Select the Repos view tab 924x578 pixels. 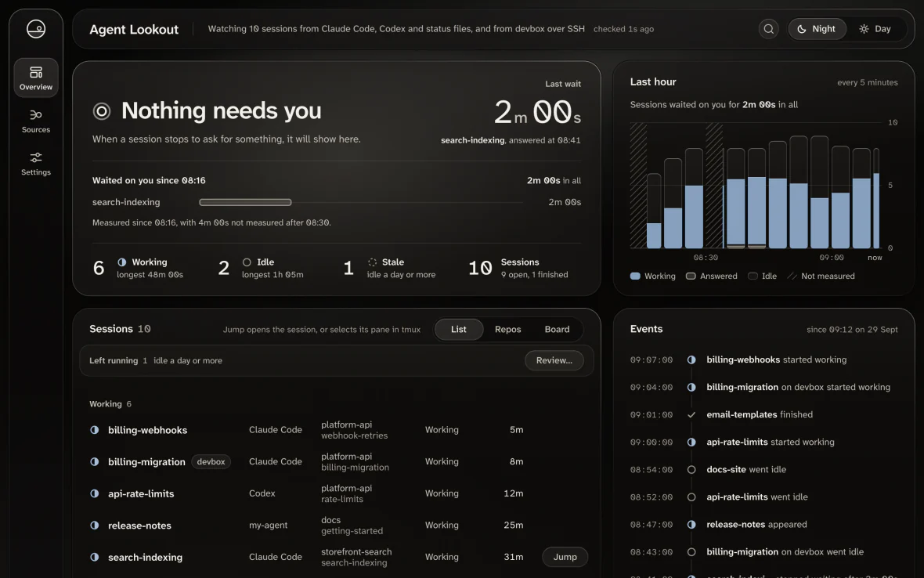508,330
